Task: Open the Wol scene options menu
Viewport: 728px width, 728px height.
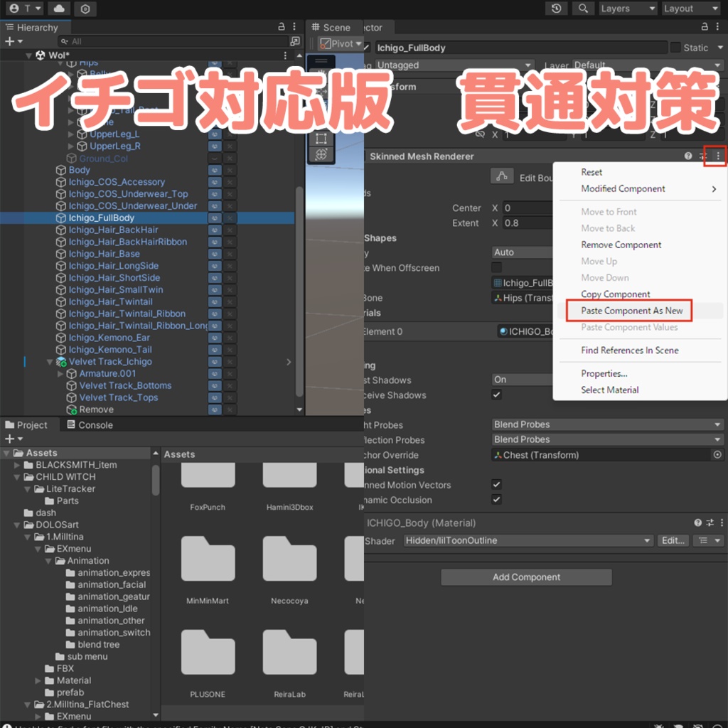Action: coord(285,55)
